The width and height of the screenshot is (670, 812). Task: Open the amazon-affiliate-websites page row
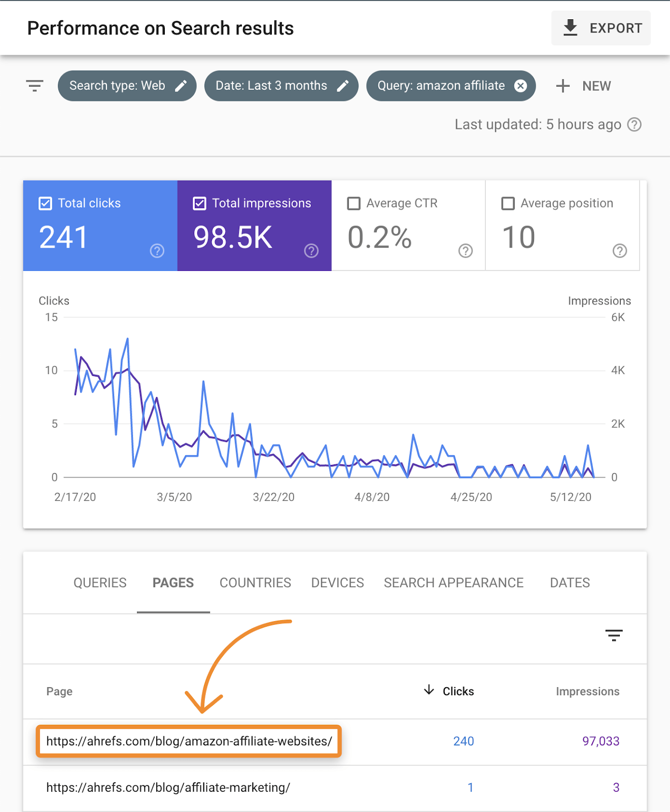(x=189, y=741)
